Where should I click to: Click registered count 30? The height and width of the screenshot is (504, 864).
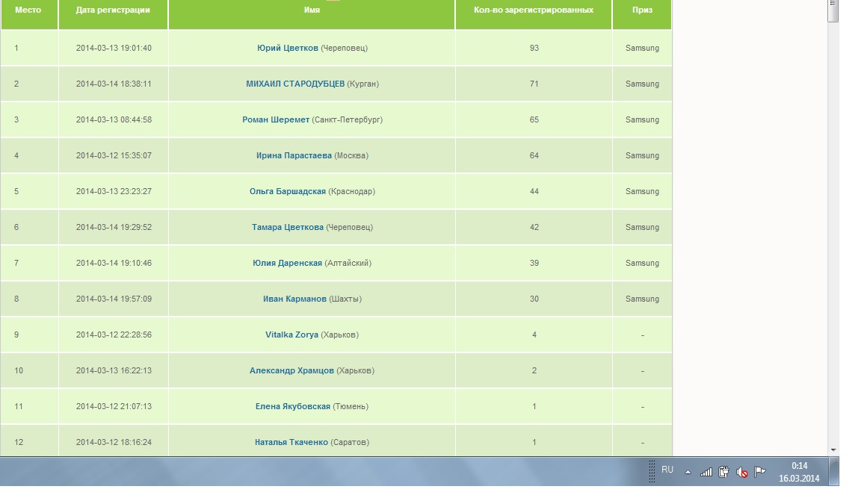click(534, 298)
